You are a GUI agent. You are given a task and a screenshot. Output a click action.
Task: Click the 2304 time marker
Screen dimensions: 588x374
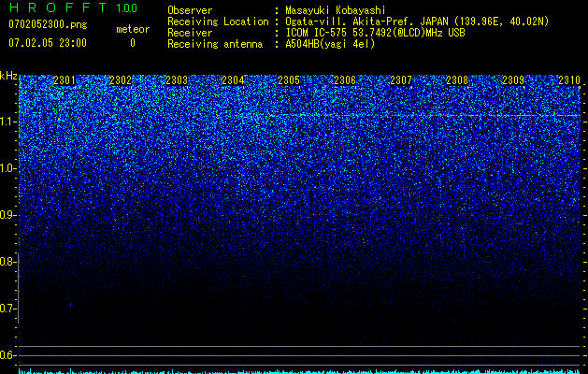pos(233,80)
